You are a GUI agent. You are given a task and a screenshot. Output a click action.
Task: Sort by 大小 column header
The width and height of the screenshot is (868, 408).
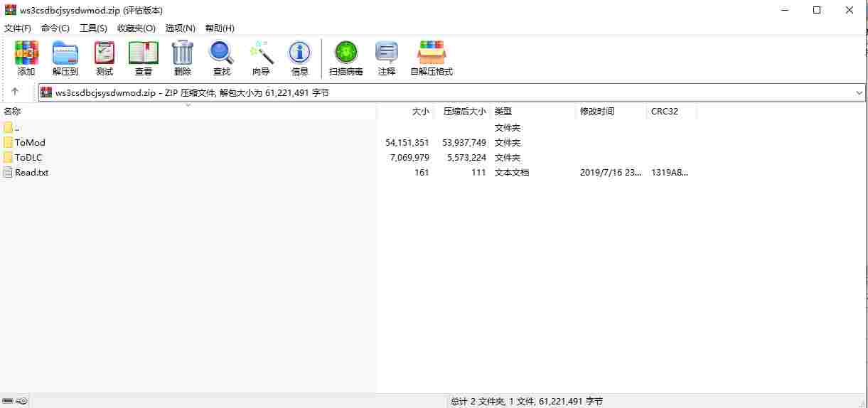(405, 112)
